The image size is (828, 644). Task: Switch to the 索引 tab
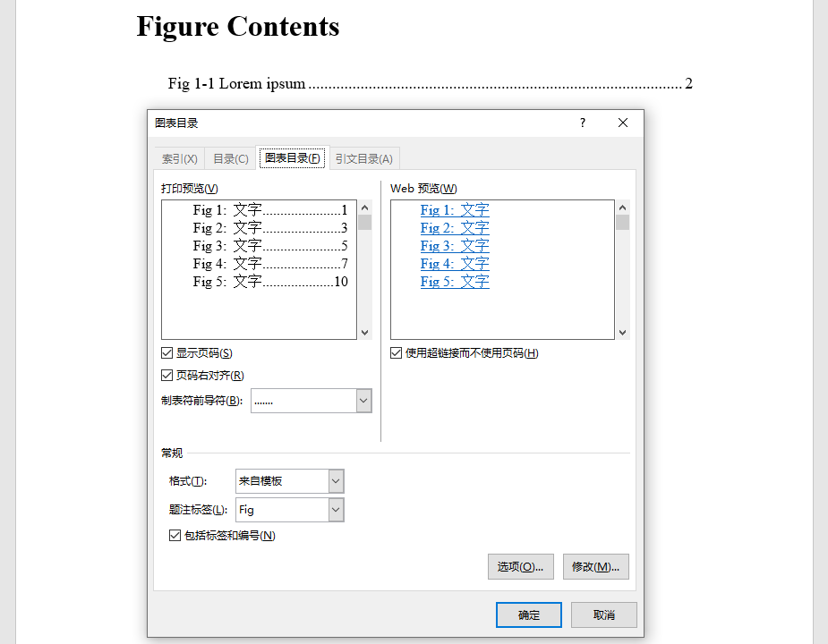178,157
